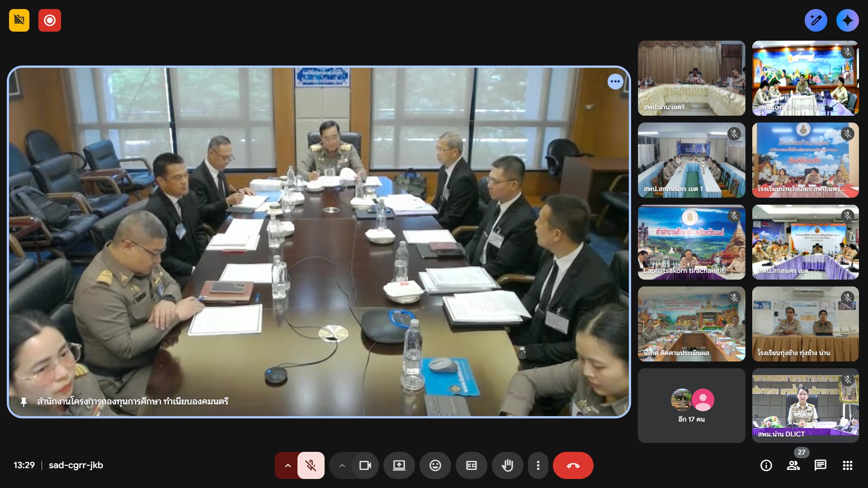Open pinned video tile options

[615, 82]
